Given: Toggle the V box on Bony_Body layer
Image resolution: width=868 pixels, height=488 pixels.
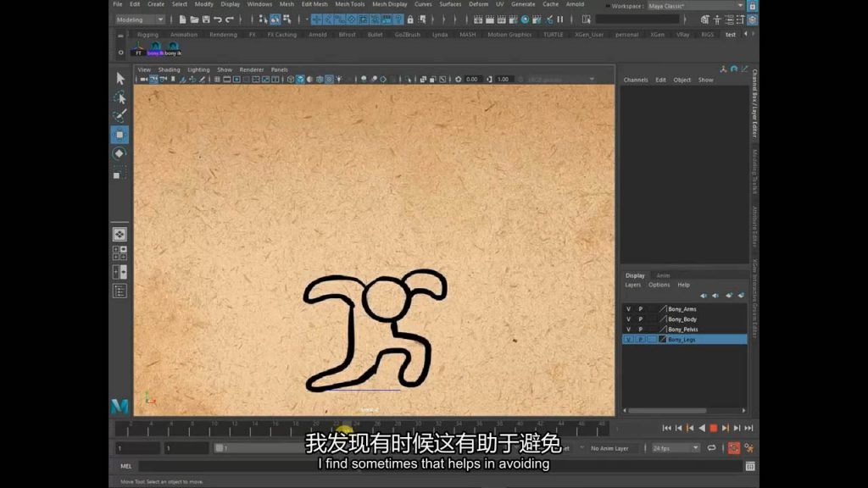Looking at the screenshot, I should (628, 319).
